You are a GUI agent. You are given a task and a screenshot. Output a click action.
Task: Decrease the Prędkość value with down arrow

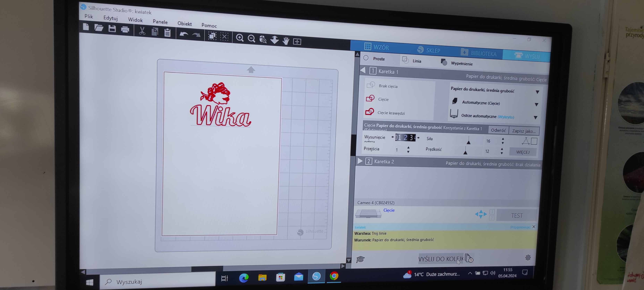(502, 153)
